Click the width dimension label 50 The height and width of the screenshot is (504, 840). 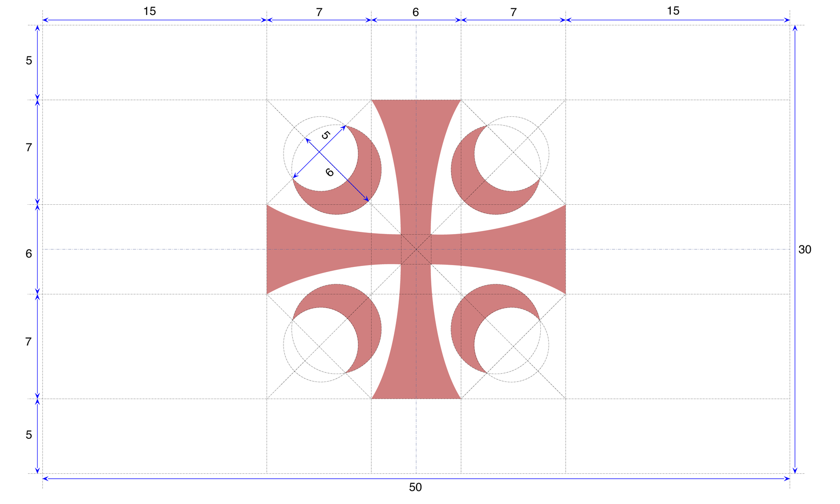point(415,487)
